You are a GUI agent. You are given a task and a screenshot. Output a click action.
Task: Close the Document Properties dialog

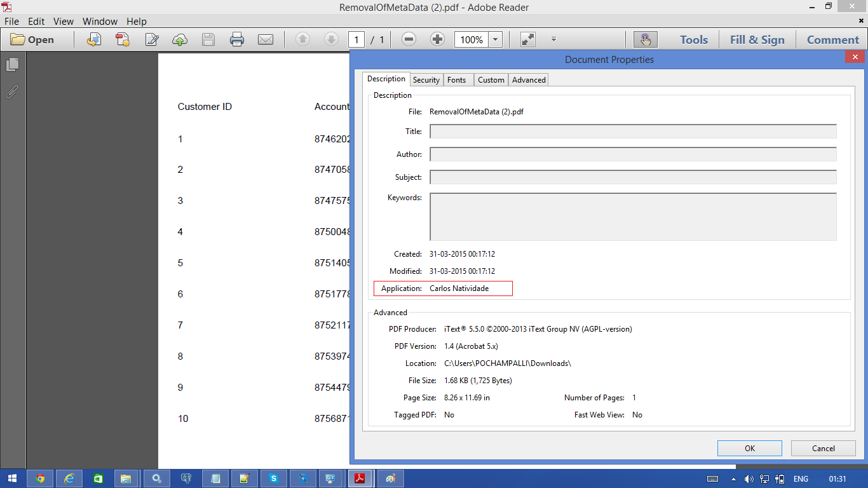tap(854, 58)
